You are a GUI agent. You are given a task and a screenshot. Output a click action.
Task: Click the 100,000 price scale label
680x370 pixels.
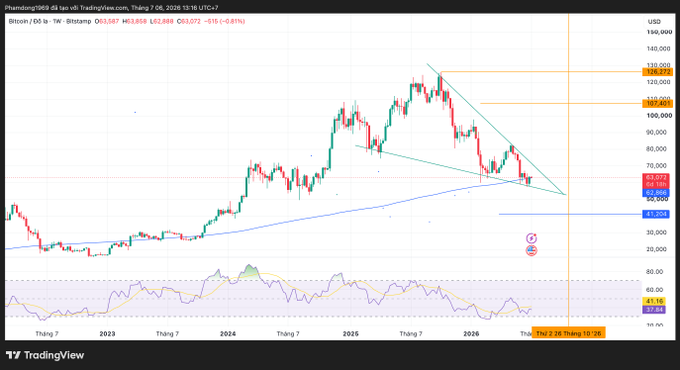[x=658, y=115]
